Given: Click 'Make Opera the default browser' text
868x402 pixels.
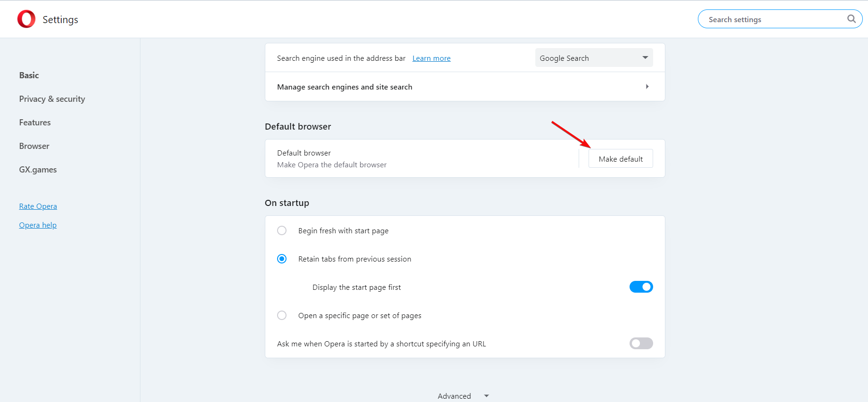Looking at the screenshot, I should click(332, 165).
